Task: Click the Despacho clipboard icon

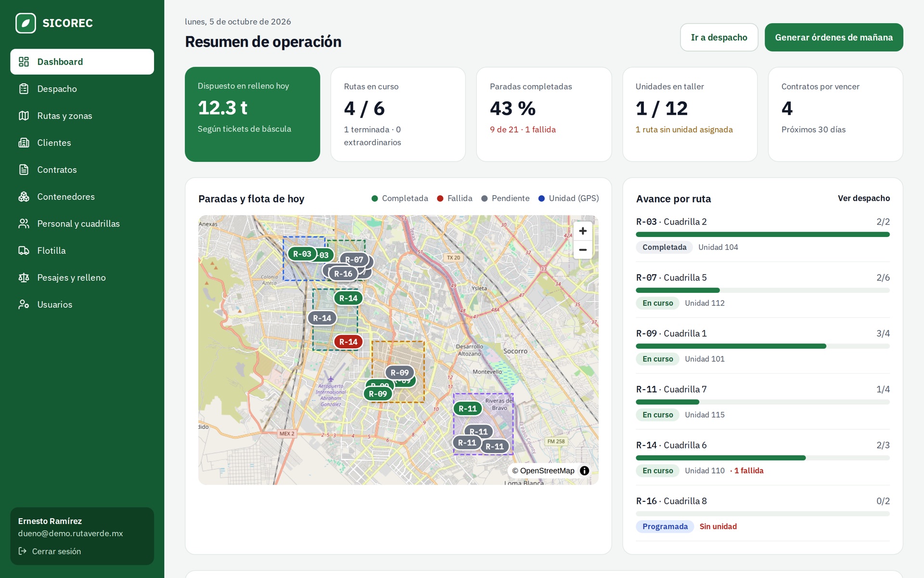Action: [24, 89]
